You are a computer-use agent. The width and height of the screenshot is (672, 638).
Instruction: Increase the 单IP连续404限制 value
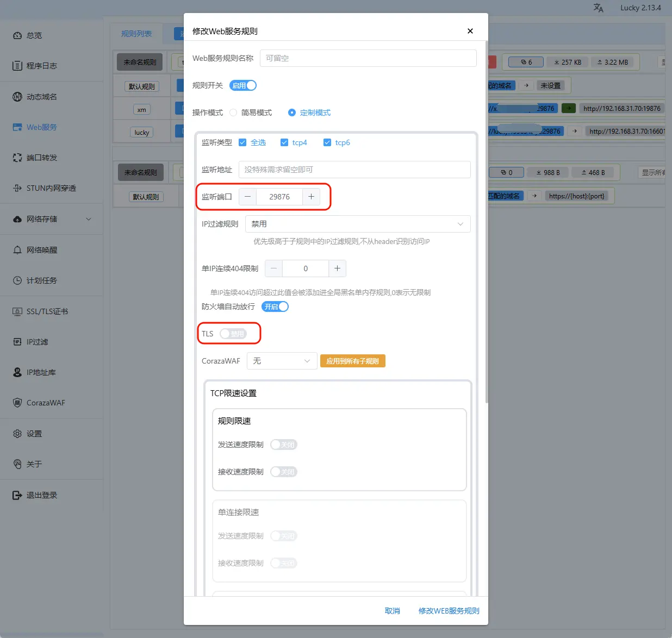(x=337, y=268)
